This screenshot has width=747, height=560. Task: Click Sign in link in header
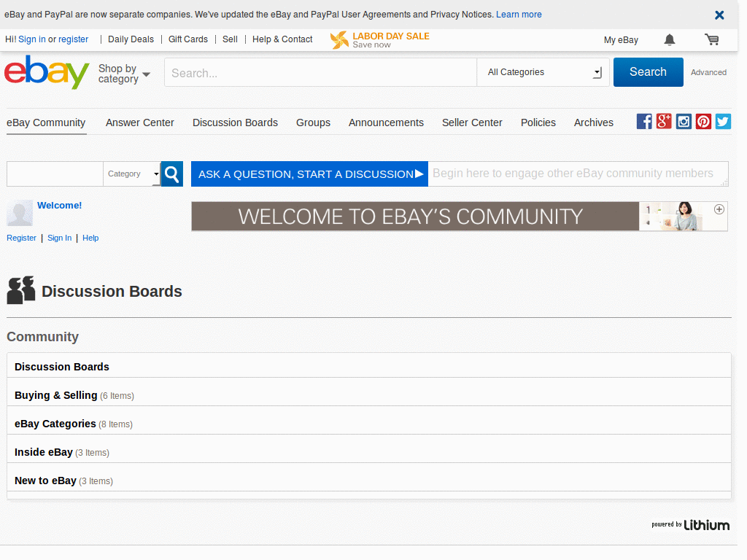click(32, 39)
